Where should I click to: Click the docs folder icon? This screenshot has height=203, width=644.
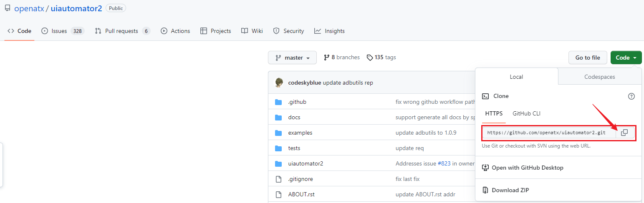tap(279, 117)
